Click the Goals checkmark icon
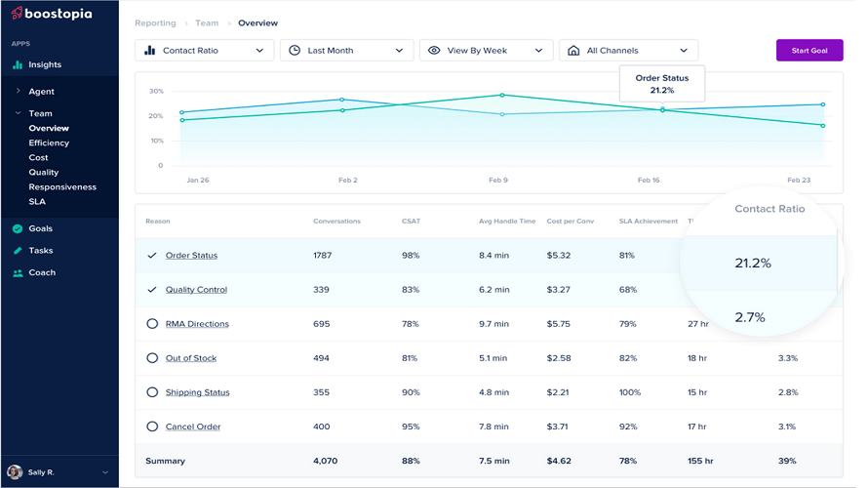The image size is (868, 488). (x=18, y=228)
